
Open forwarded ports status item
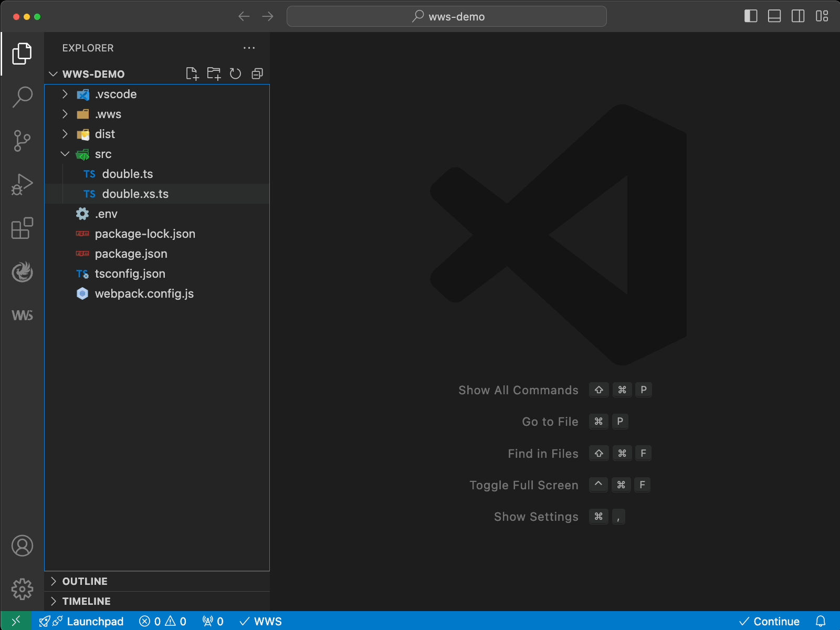[213, 621]
